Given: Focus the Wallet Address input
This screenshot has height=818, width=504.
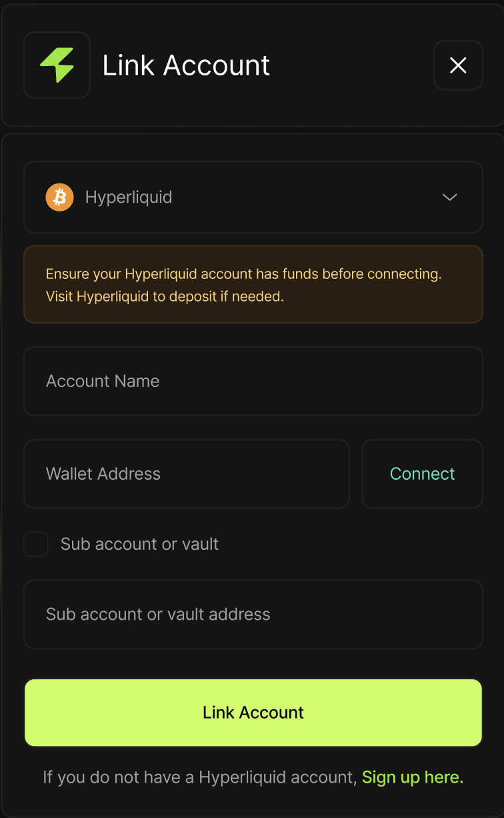Looking at the screenshot, I should [x=187, y=474].
